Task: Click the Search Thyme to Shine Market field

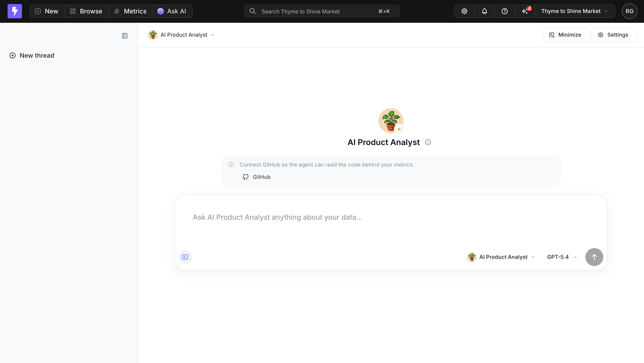Action: pos(322,11)
